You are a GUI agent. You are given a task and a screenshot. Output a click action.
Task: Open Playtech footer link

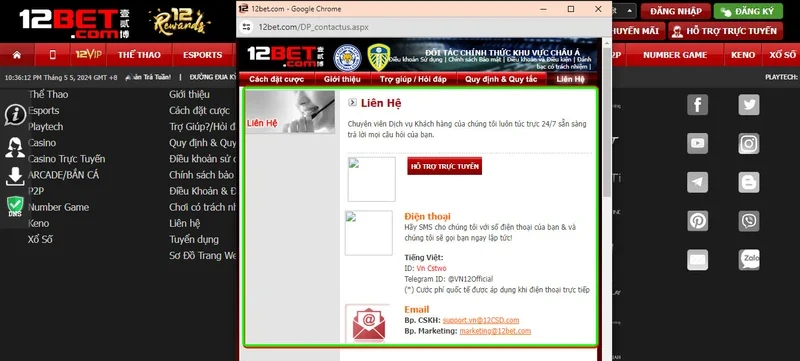45,126
